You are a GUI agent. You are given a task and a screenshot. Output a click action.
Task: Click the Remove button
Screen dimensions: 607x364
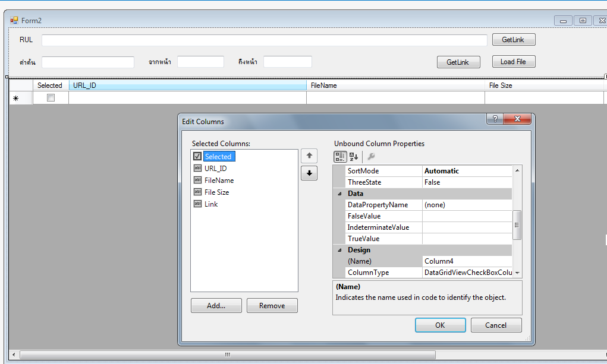[x=272, y=306]
